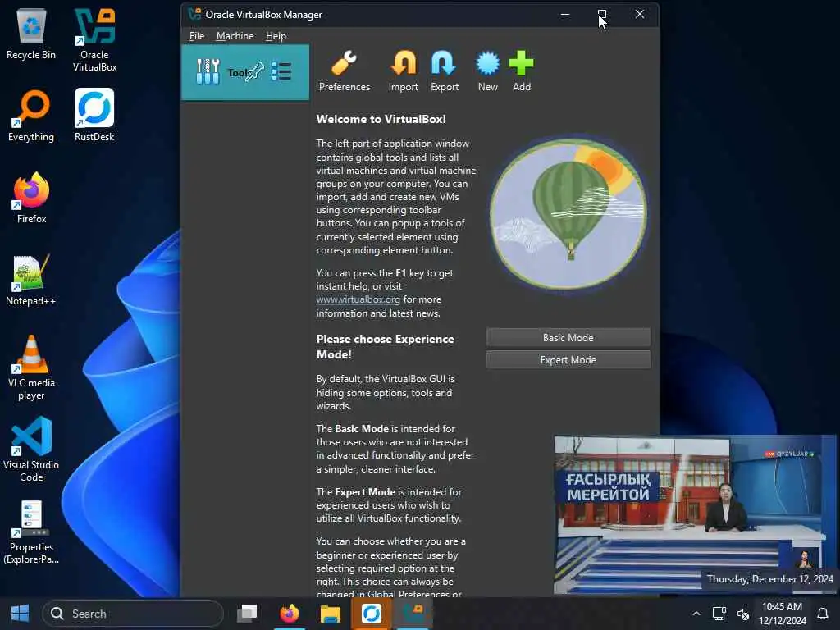Open the Help menu
Viewport: 840px width, 630px height.
276,36
